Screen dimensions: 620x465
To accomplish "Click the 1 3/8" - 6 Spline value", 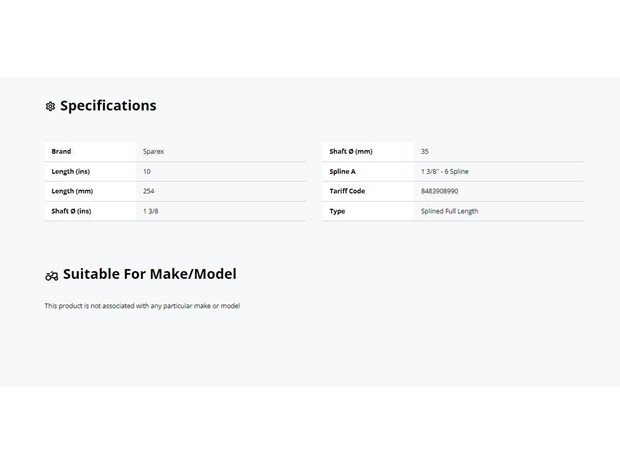I will [445, 172].
